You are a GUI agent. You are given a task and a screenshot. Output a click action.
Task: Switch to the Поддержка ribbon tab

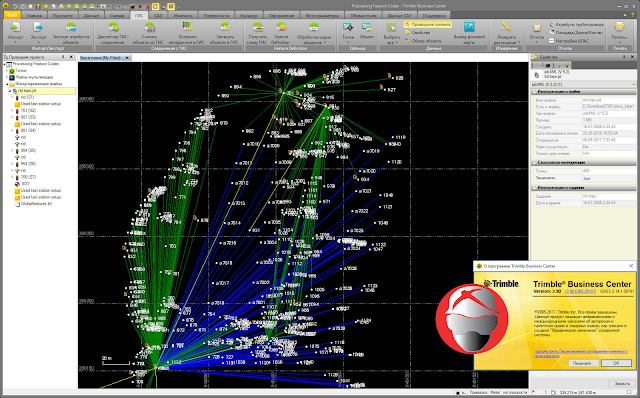[434, 16]
